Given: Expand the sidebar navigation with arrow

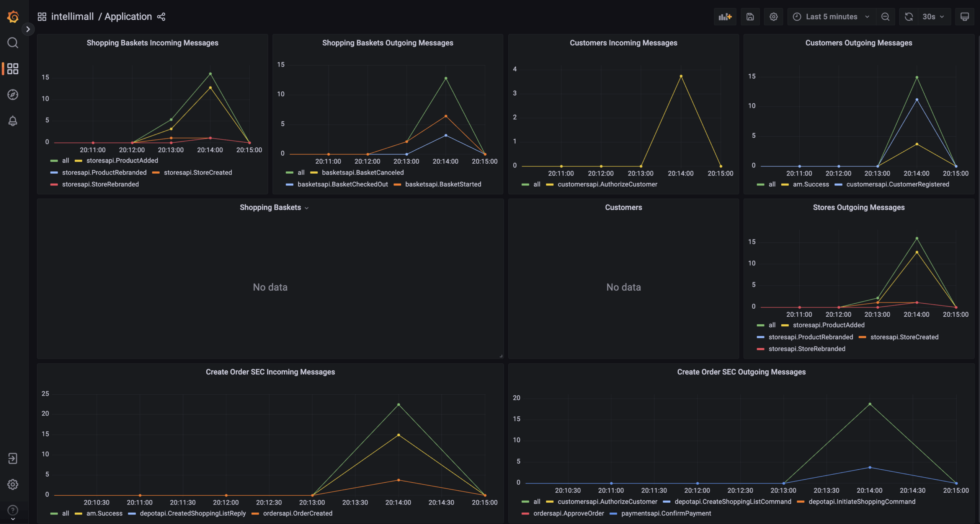Looking at the screenshot, I should [28, 29].
